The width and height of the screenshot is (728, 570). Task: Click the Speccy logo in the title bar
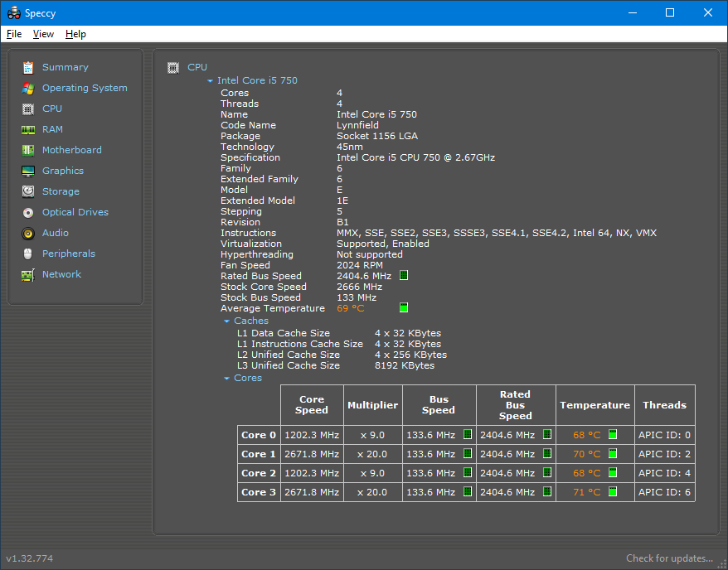(14, 13)
